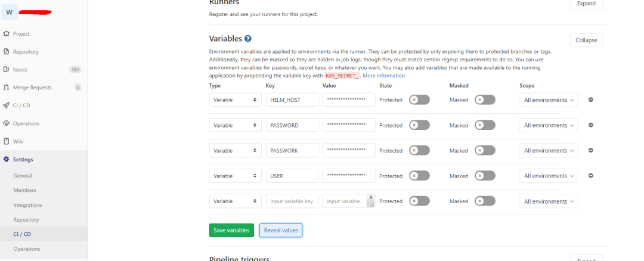Click the CI / CD rocket icon
Viewport: 644px width, 261px height.
pyautogui.click(x=6, y=105)
